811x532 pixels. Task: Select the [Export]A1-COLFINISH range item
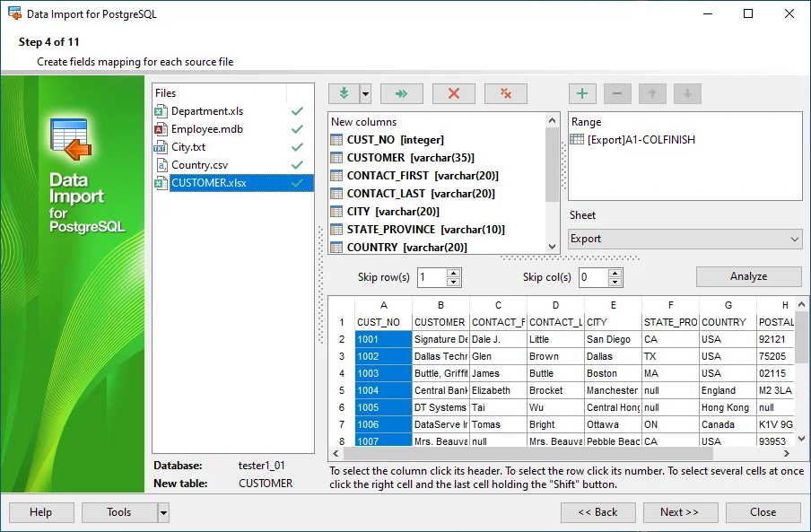[641, 140]
